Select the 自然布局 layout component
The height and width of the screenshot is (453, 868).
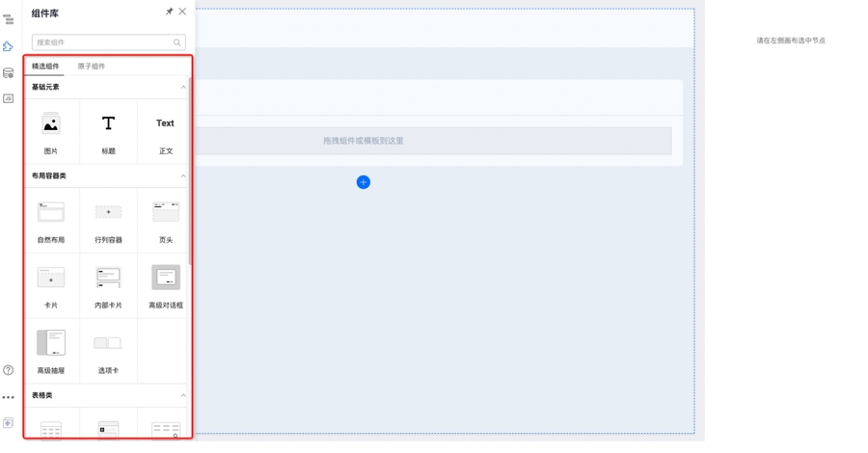[x=51, y=220]
